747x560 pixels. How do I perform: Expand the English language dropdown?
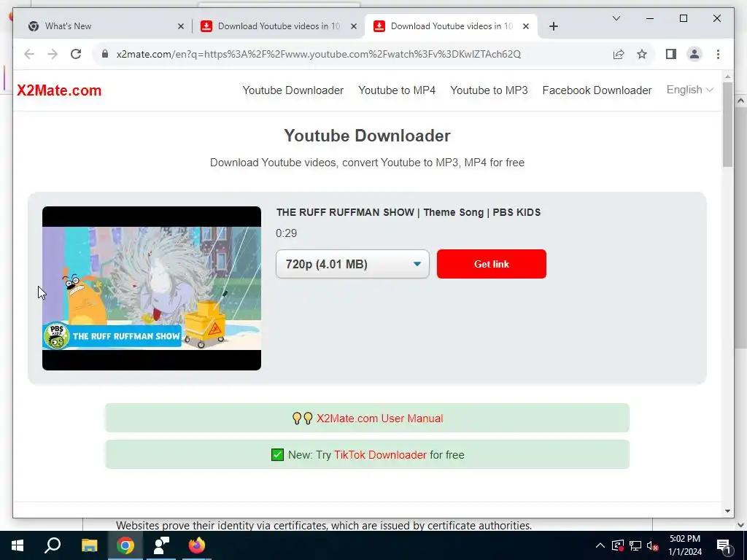(689, 90)
